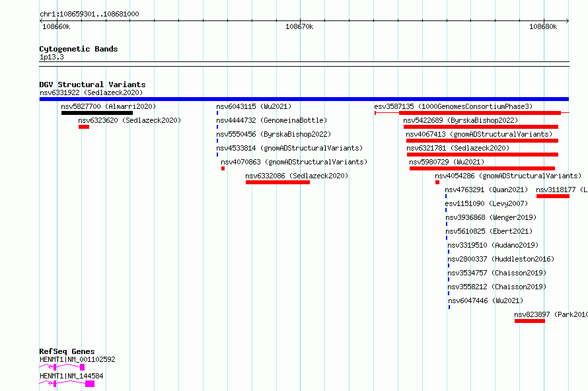Open the nsv6331922 (Sedlazeck2020) label
The height and width of the screenshot is (391, 588).
91,92
